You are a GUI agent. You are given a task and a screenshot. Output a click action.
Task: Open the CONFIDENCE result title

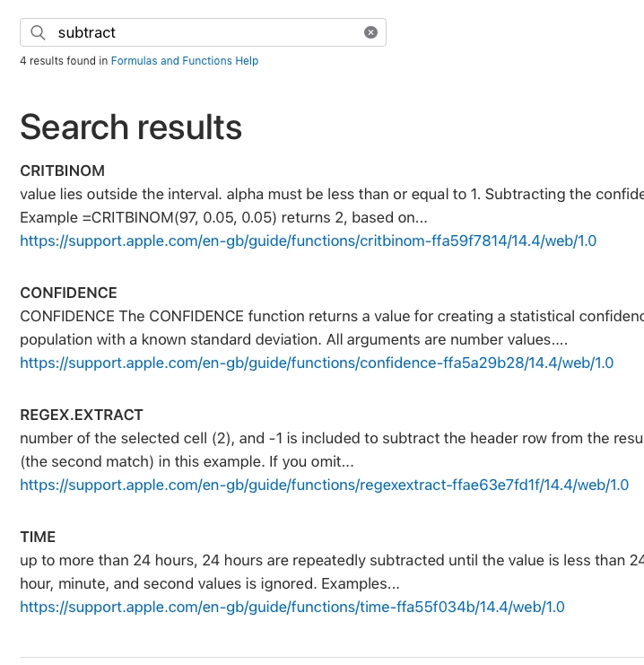[69, 293]
